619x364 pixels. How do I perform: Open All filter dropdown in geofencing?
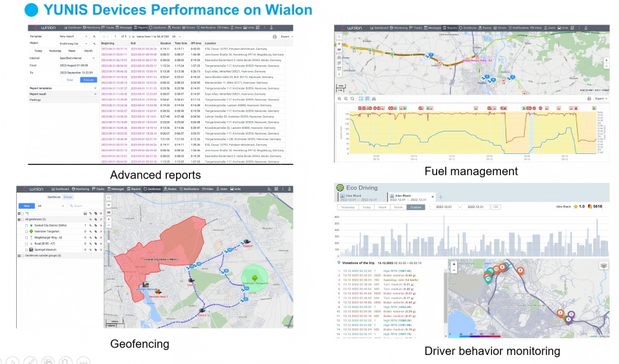pyautogui.click(x=52, y=206)
